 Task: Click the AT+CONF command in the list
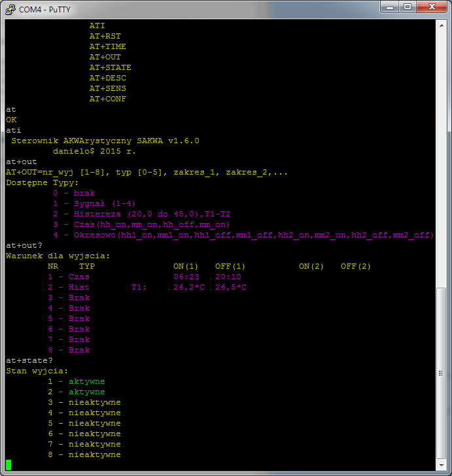[108, 99]
